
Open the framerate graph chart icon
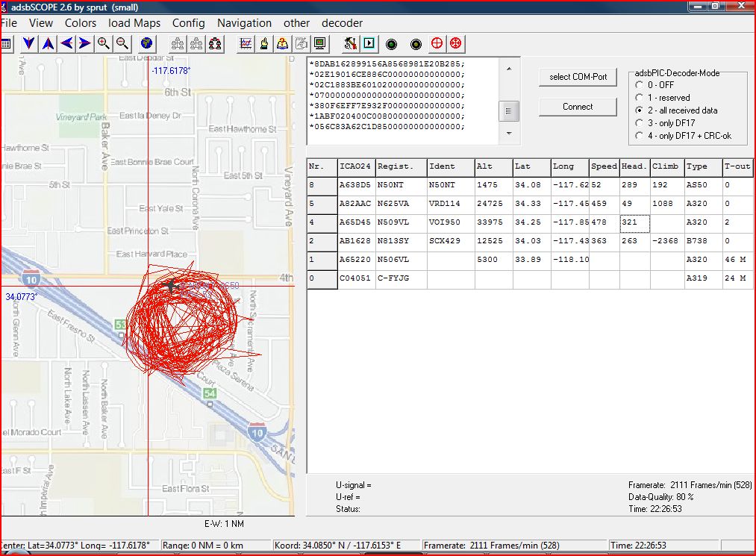click(x=245, y=43)
